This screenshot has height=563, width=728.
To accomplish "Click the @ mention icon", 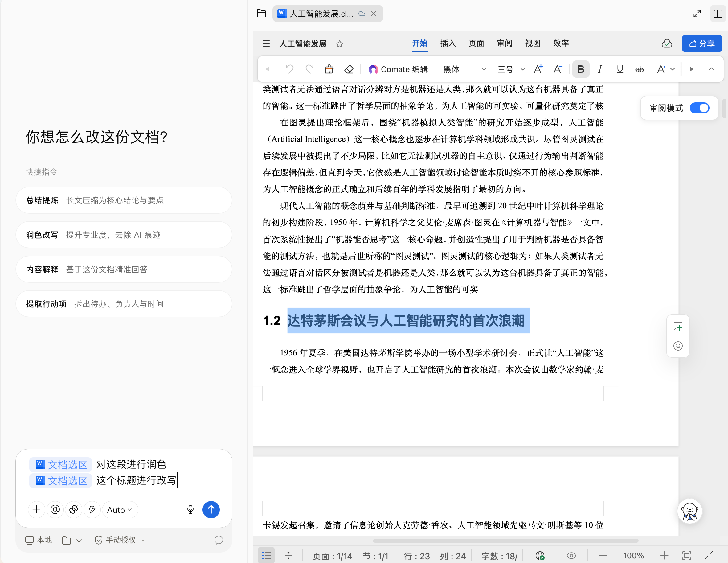I will click(x=55, y=510).
